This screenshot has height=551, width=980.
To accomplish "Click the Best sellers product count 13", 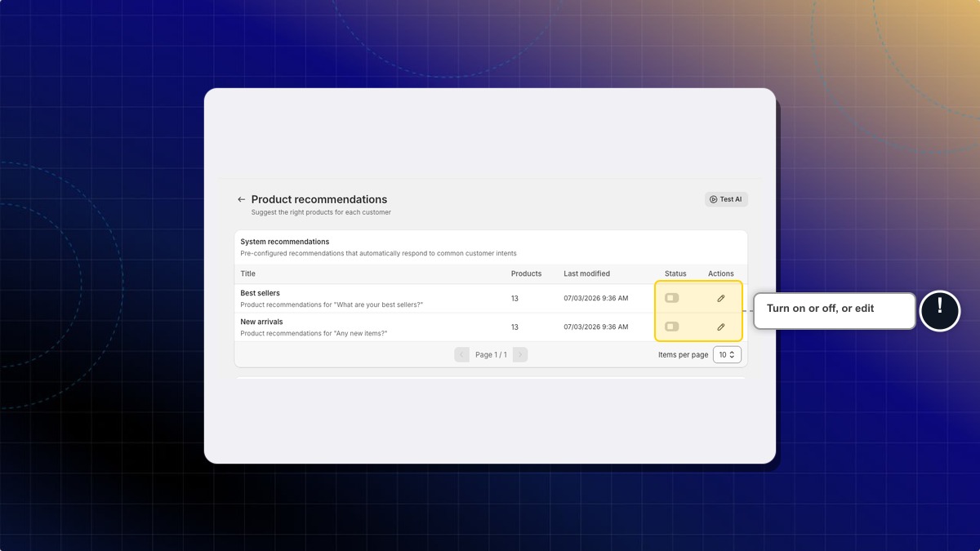I will [514, 299].
